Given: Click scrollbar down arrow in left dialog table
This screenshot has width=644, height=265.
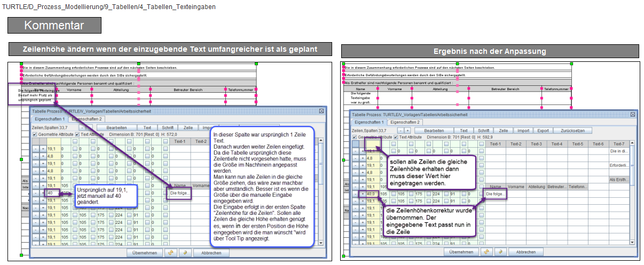Looking at the screenshot, I should (320, 243).
